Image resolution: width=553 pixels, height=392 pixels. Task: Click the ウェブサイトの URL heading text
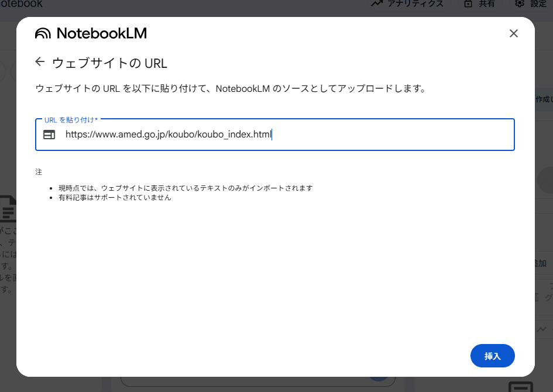109,63
